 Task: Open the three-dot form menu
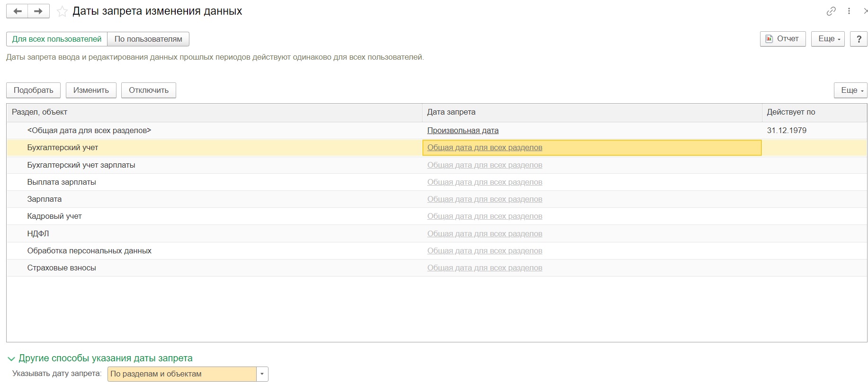(x=849, y=11)
